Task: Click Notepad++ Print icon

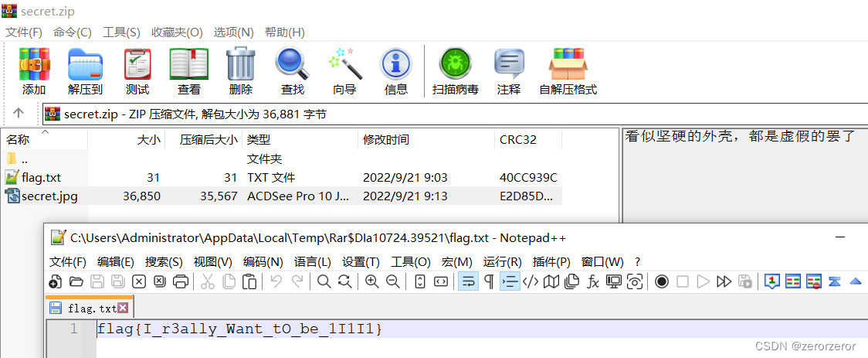Action: tap(181, 281)
